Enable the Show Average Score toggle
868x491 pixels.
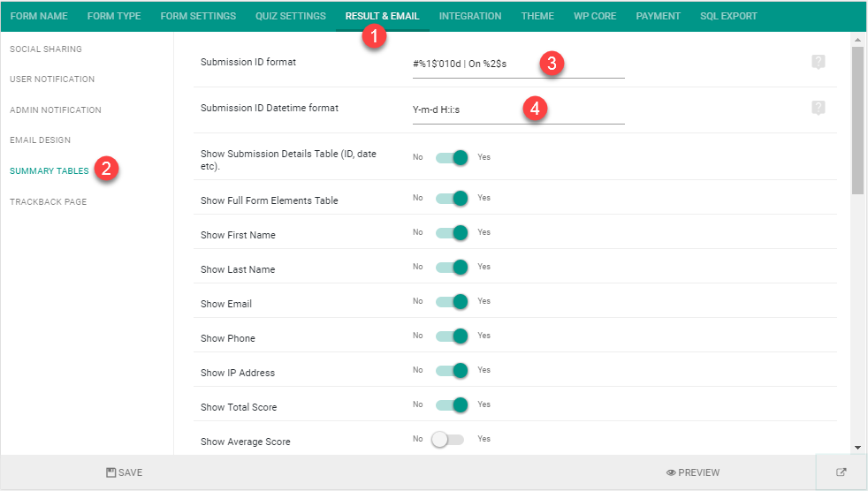point(448,440)
